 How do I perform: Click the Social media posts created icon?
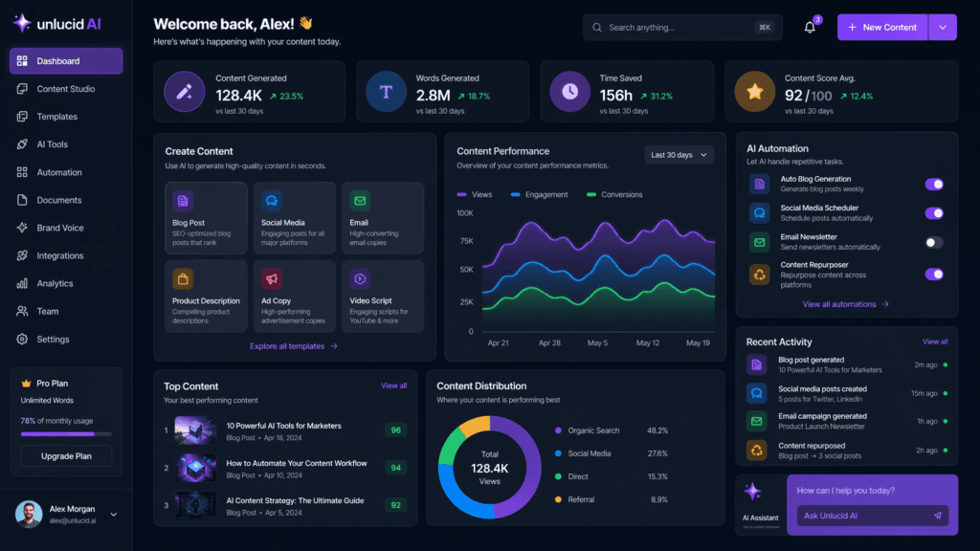coord(756,393)
